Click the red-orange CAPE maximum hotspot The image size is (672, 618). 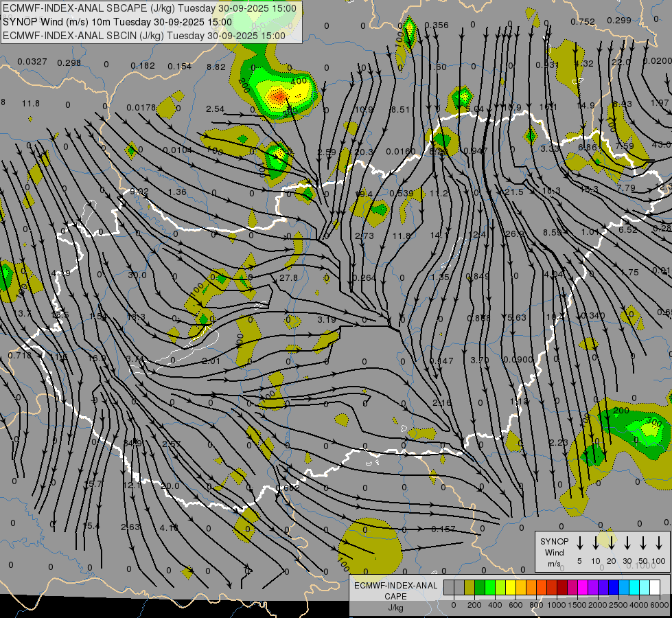(279, 96)
